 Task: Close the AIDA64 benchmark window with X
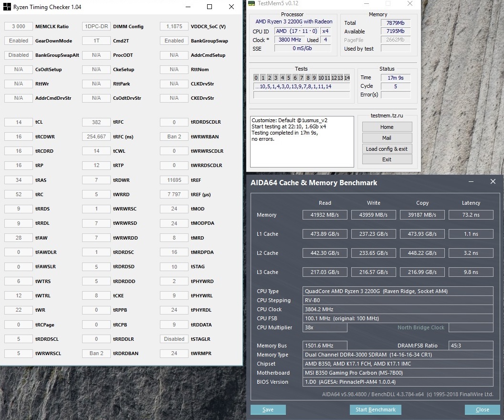[x=493, y=181]
